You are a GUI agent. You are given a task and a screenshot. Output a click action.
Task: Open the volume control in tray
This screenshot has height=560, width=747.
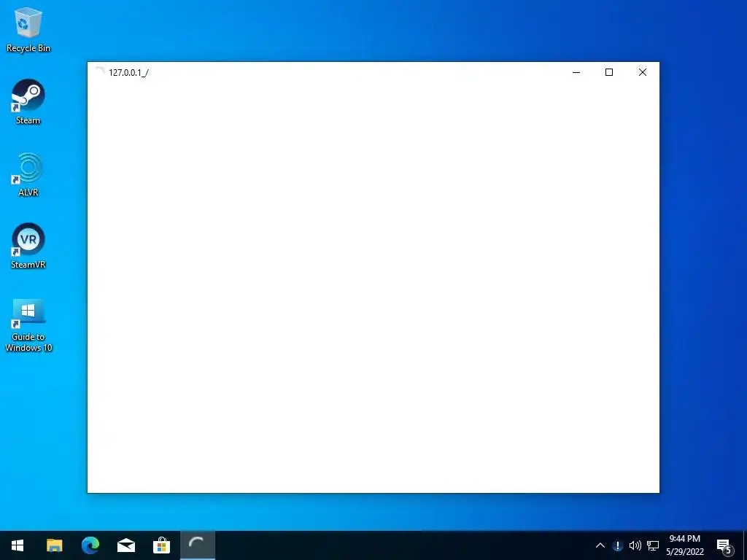[635, 545]
